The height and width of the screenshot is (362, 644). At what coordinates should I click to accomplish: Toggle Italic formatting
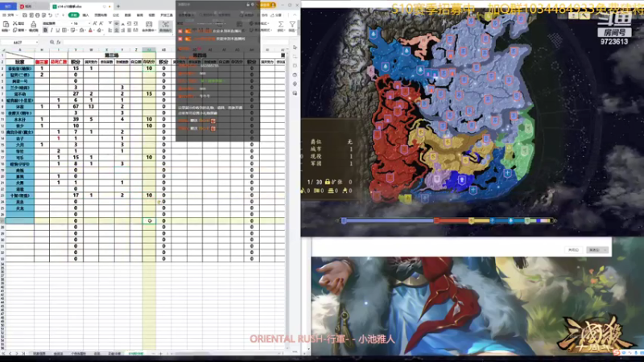click(x=52, y=31)
